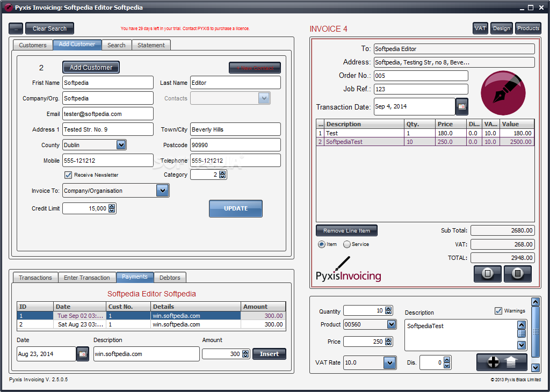Click the Description column header in invoice
550x392 pixels.
(364, 124)
